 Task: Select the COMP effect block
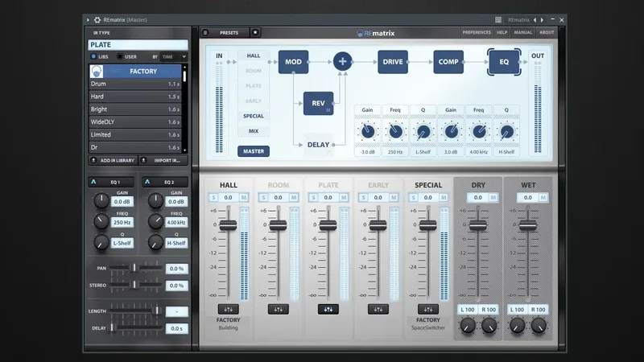point(448,62)
